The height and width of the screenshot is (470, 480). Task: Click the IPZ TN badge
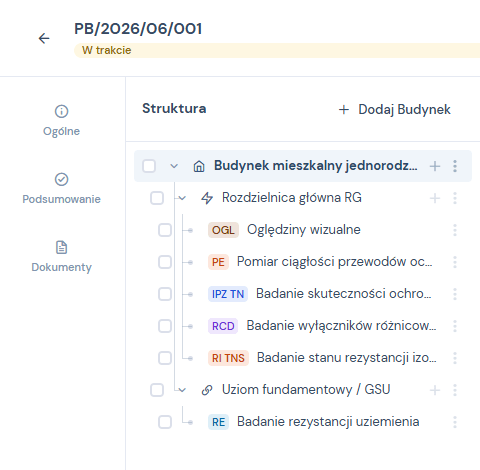(x=228, y=294)
